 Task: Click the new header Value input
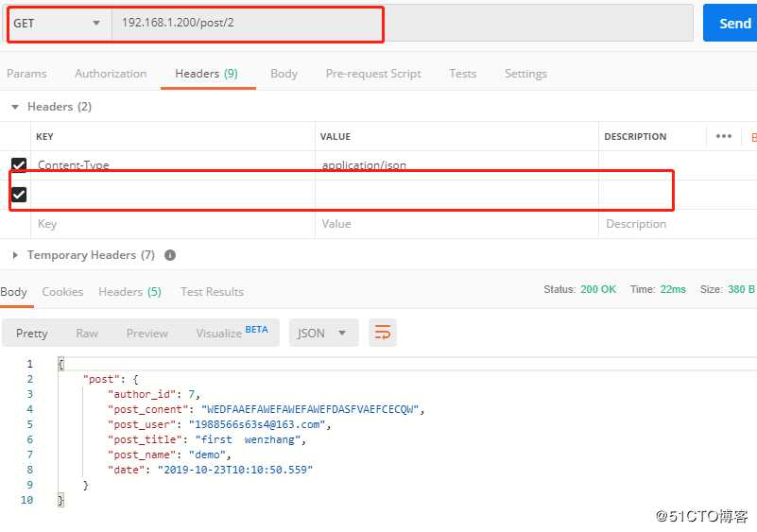tap(456, 224)
